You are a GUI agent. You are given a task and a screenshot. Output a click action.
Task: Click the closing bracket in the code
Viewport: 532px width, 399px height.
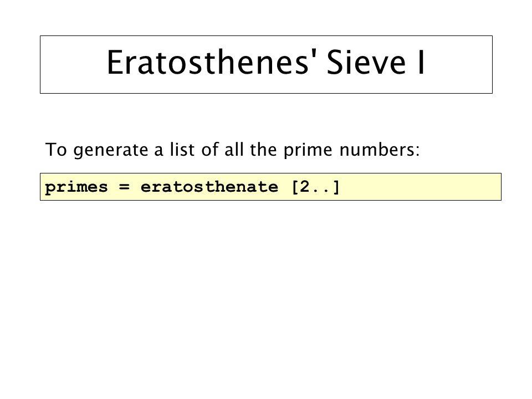coord(336,187)
